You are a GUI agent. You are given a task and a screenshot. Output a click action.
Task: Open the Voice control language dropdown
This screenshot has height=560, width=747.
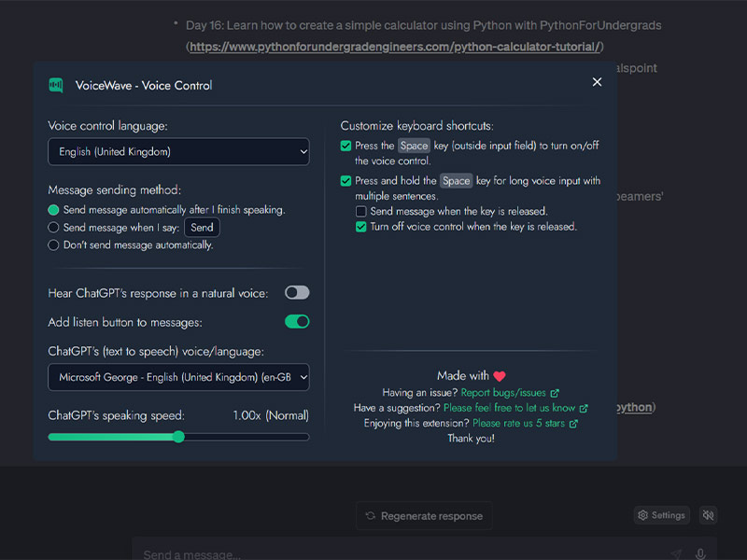(x=178, y=152)
